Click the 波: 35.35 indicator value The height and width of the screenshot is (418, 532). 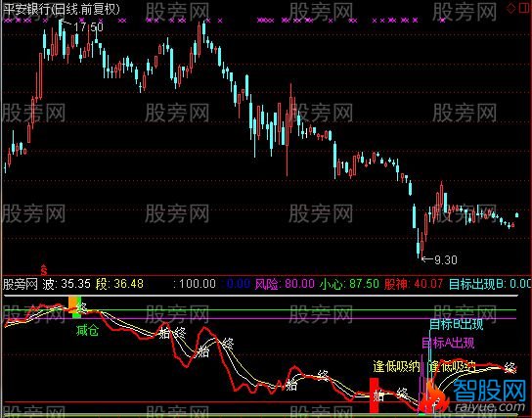pos(66,284)
